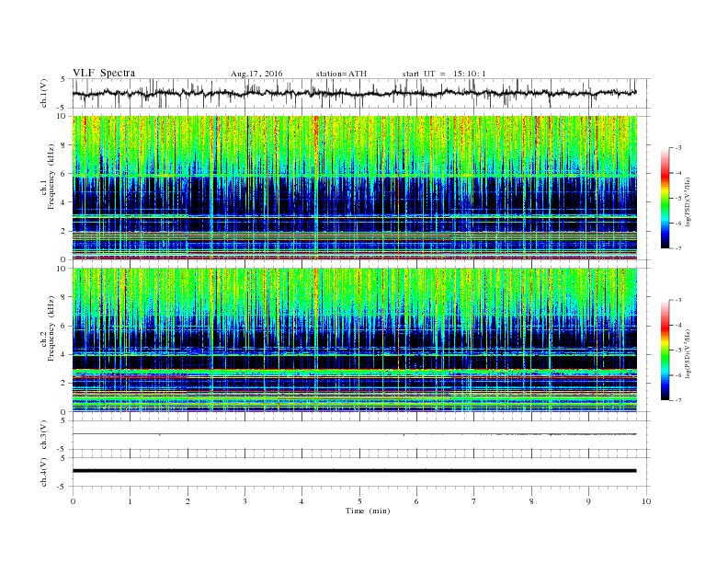Click the "8" kHz tick of ch.2 spectrogram
This screenshot has height=563, width=728.
click(64, 297)
